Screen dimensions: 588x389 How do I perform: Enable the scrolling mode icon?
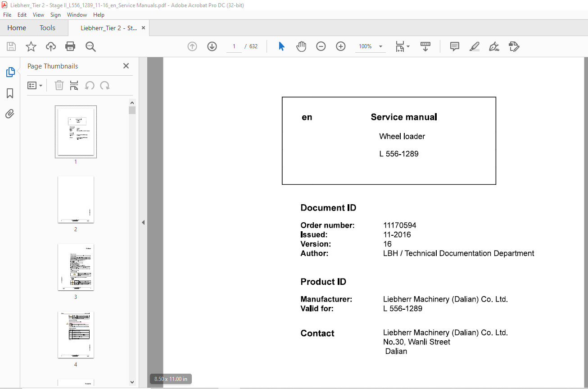[425, 46]
